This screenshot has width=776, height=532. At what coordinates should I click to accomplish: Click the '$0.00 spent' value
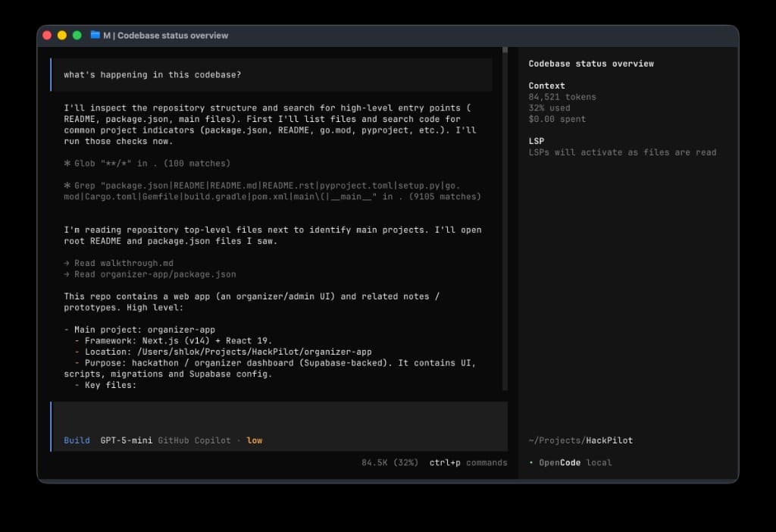(x=557, y=119)
